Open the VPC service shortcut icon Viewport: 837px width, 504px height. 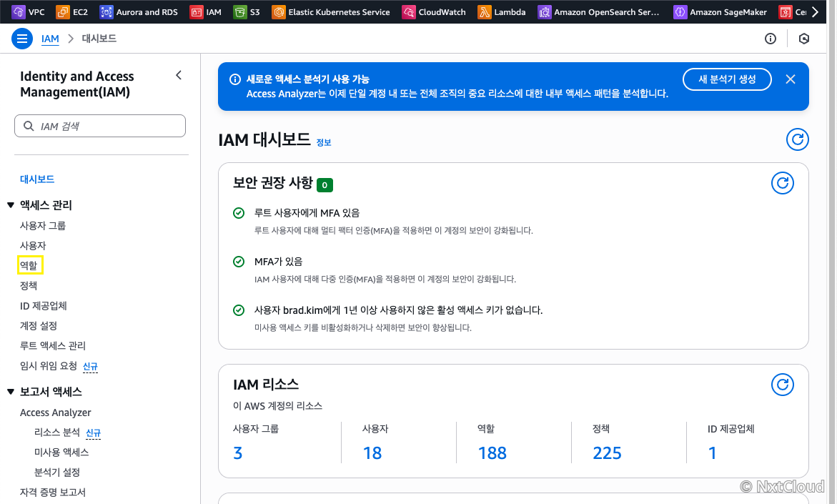coord(18,11)
